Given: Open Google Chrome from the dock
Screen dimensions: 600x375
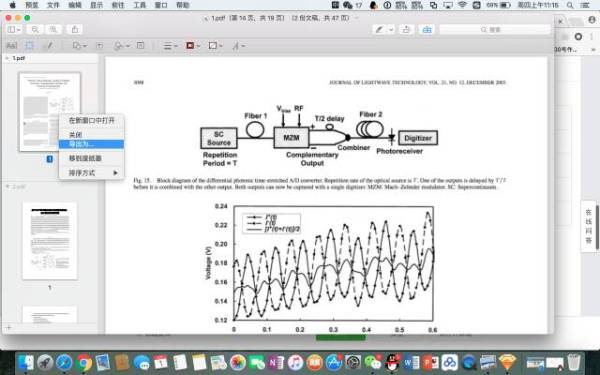Looking at the screenshot, I should point(84,362).
